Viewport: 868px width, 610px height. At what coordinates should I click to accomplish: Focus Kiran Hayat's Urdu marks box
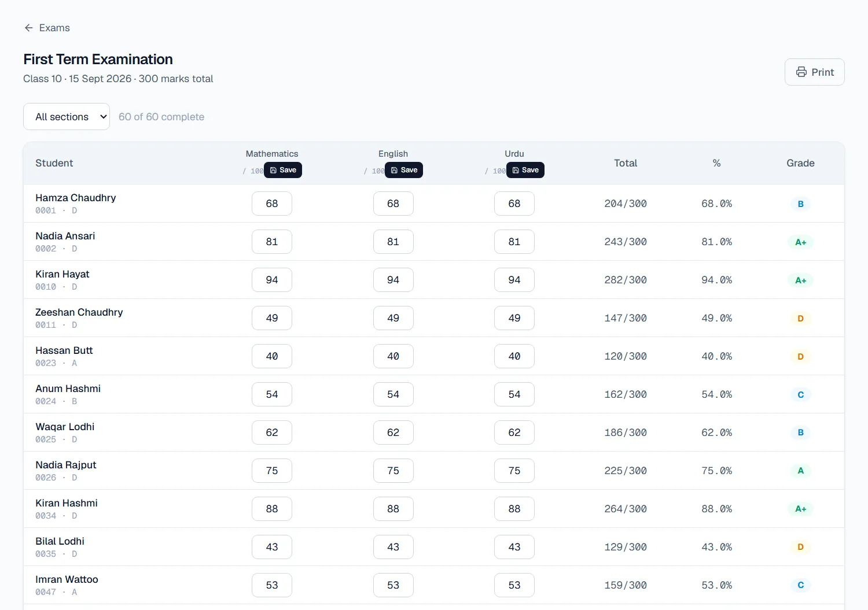514,280
